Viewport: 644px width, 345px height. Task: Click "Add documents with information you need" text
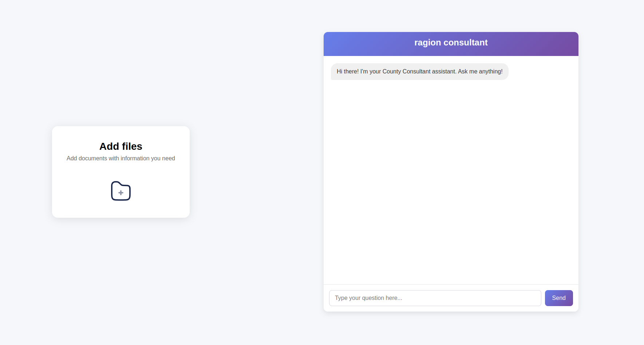pyautogui.click(x=121, y=159)
